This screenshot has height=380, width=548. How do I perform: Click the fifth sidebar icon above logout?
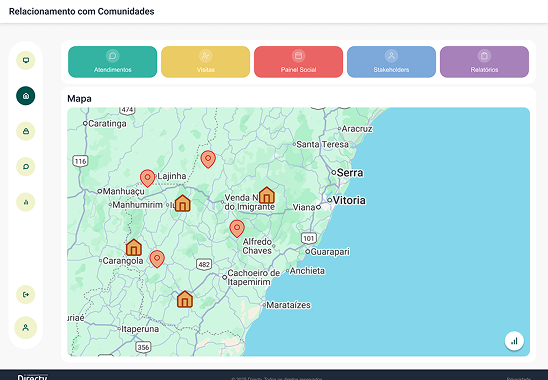(x=26, y=202)
